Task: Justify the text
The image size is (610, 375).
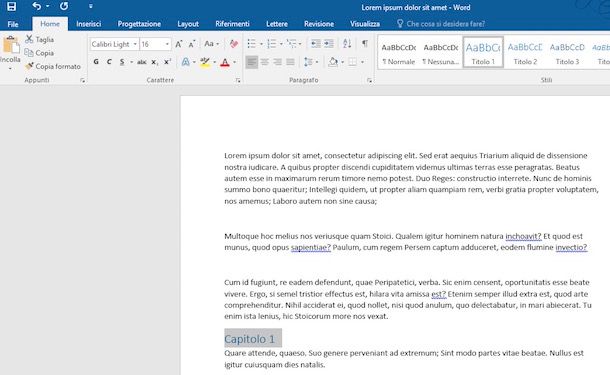Action: coord(290,62)
